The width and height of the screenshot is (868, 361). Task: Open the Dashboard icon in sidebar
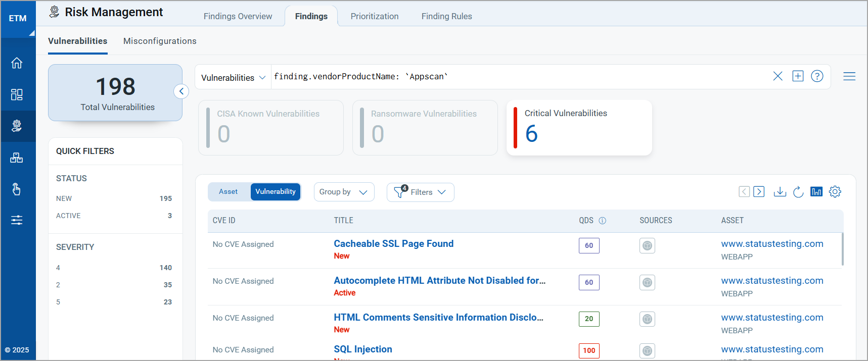pos(17,94)
